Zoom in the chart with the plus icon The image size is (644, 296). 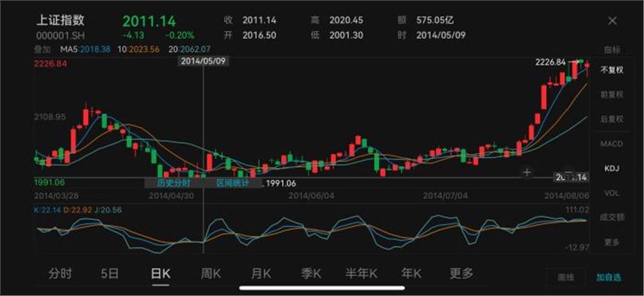click(526, 172)
